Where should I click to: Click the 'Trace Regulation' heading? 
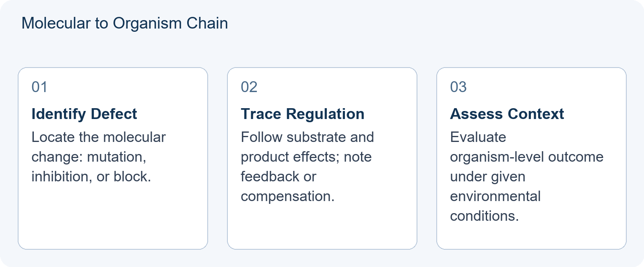tap(303, 114)
